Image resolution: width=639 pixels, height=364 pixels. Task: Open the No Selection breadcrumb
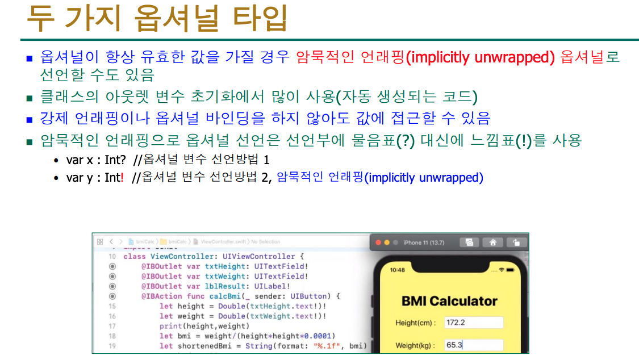266,242
